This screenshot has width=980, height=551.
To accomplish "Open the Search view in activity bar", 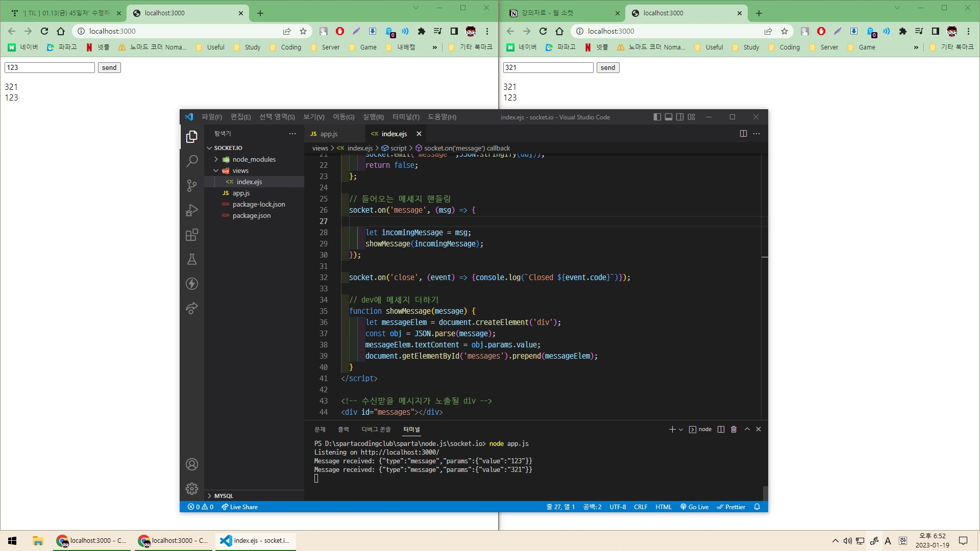I will pos(192,161).
